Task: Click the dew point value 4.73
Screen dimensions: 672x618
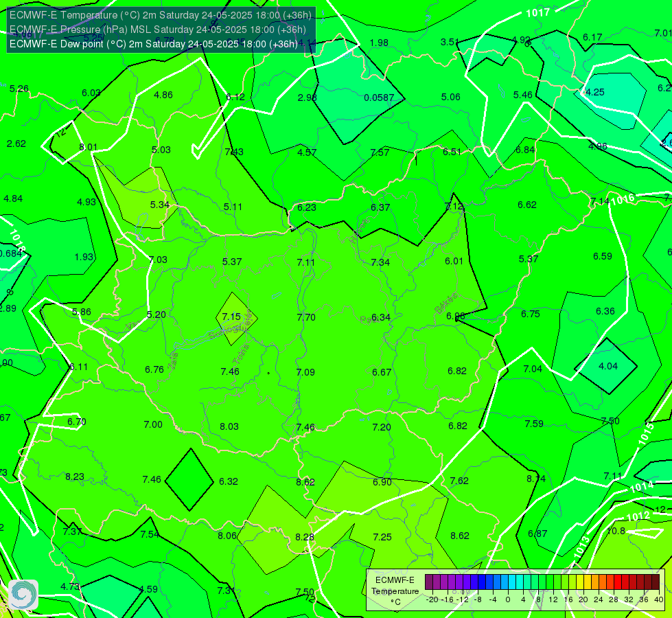Action: pos(70,586)
